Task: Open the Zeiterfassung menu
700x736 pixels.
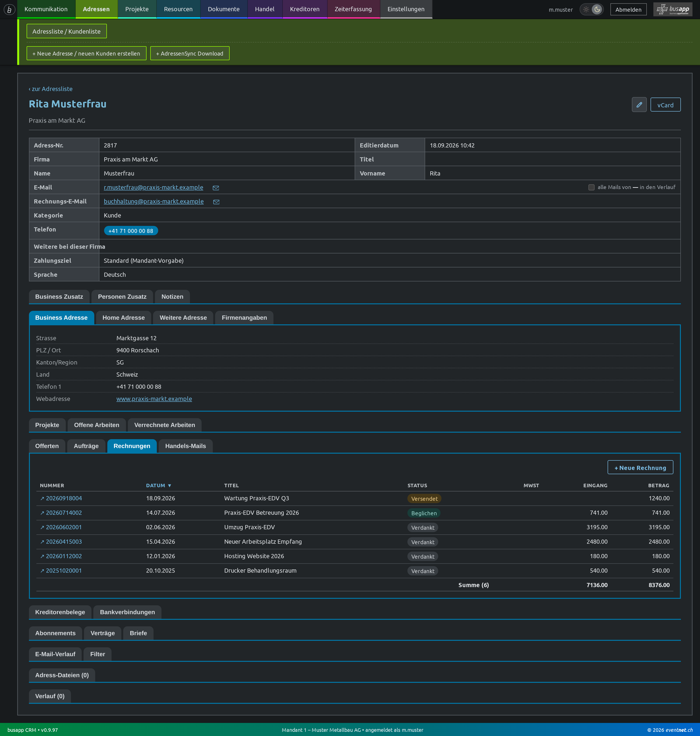Action: (x=353, y=9)
